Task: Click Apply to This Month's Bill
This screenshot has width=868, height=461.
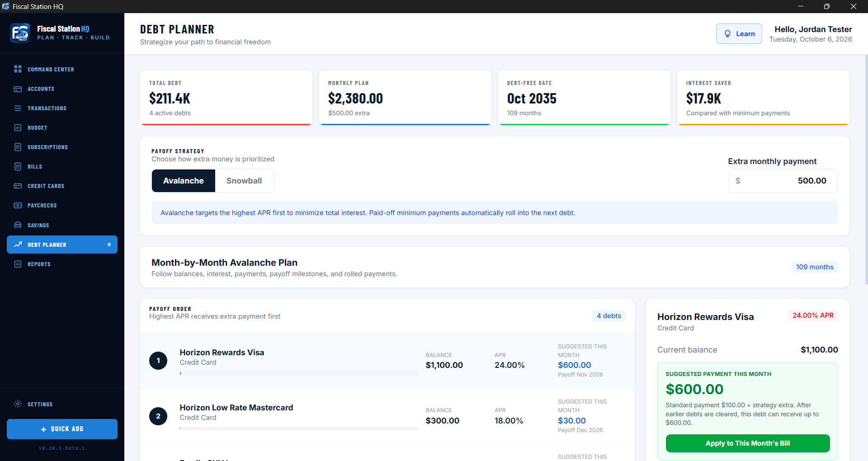Action: [748, 443]
